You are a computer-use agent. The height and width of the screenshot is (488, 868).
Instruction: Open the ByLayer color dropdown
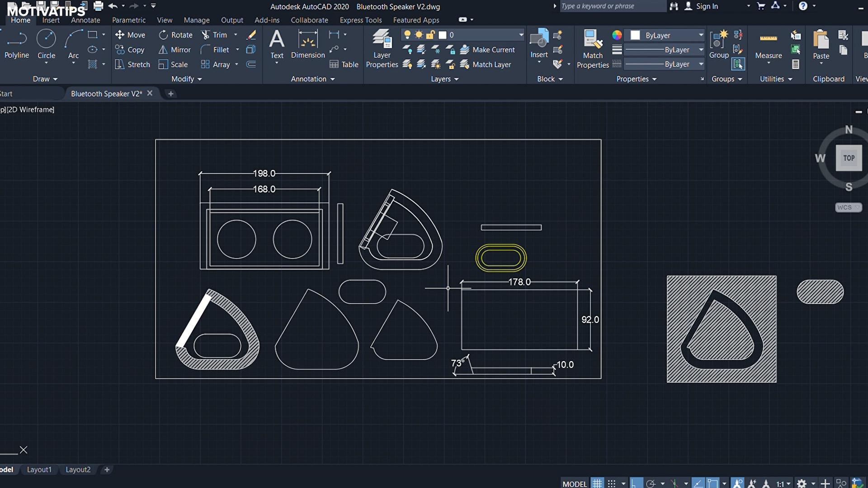(x=701, y=35)
